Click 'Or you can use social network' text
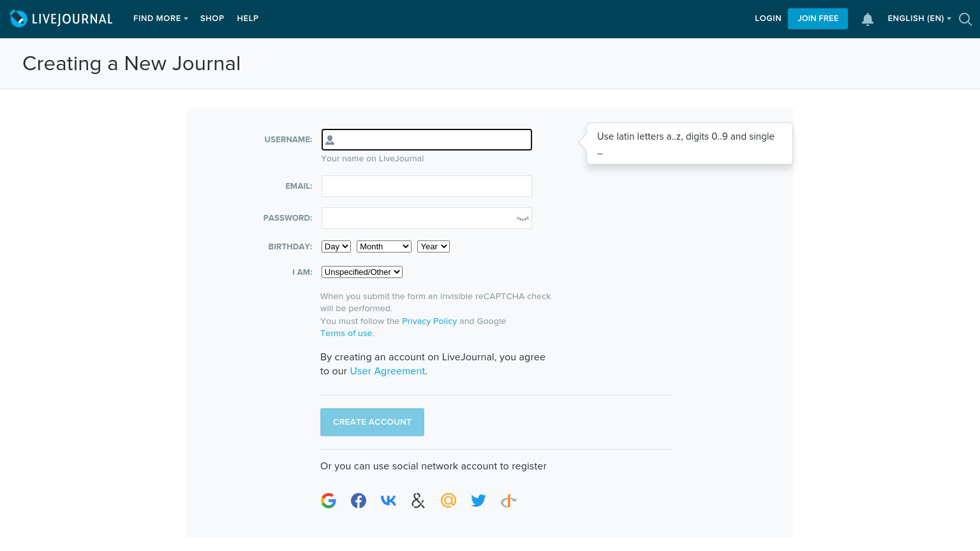Screen dimensions: 980x551 coord(433,466)
